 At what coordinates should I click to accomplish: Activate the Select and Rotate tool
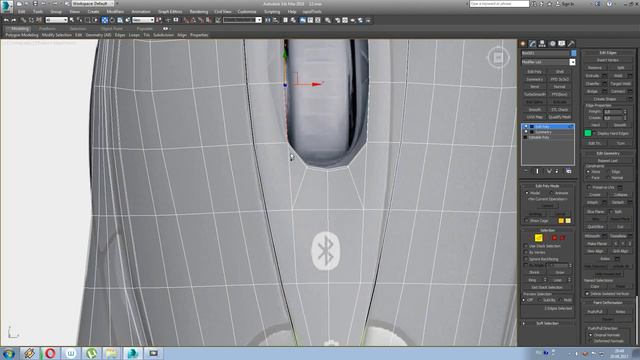[112, 20]
